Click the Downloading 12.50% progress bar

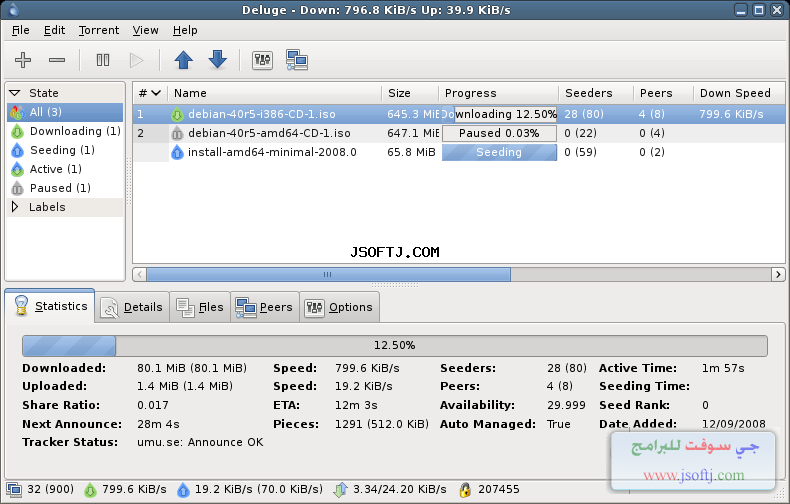click(499, 114)
